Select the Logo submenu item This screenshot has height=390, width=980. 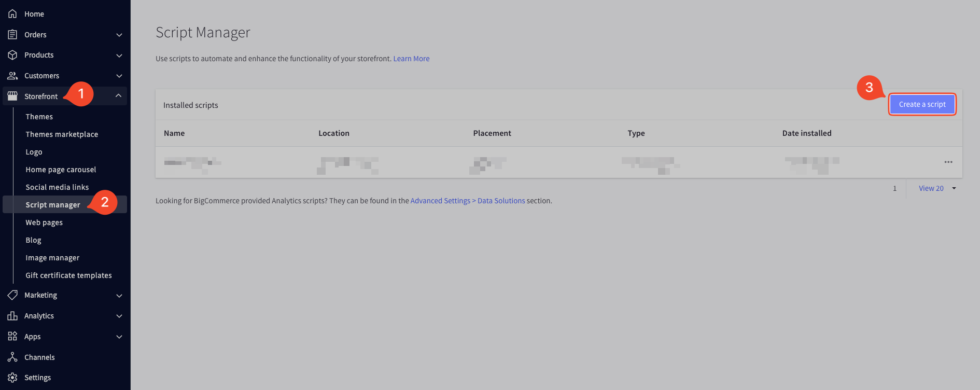34,152
